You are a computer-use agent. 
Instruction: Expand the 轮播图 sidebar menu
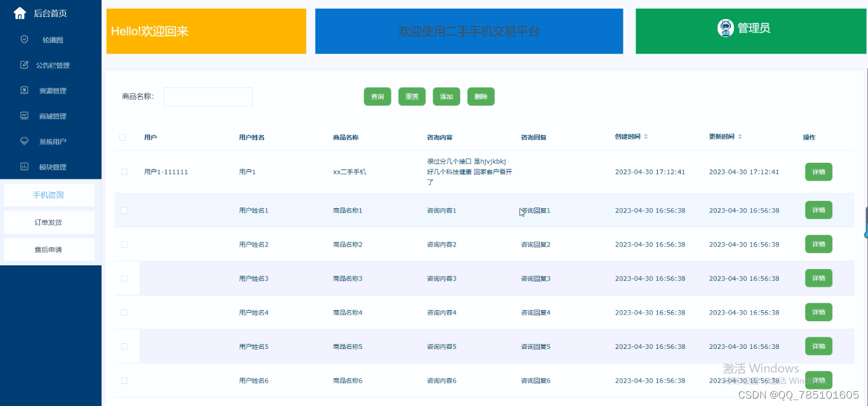pos(50,40)
